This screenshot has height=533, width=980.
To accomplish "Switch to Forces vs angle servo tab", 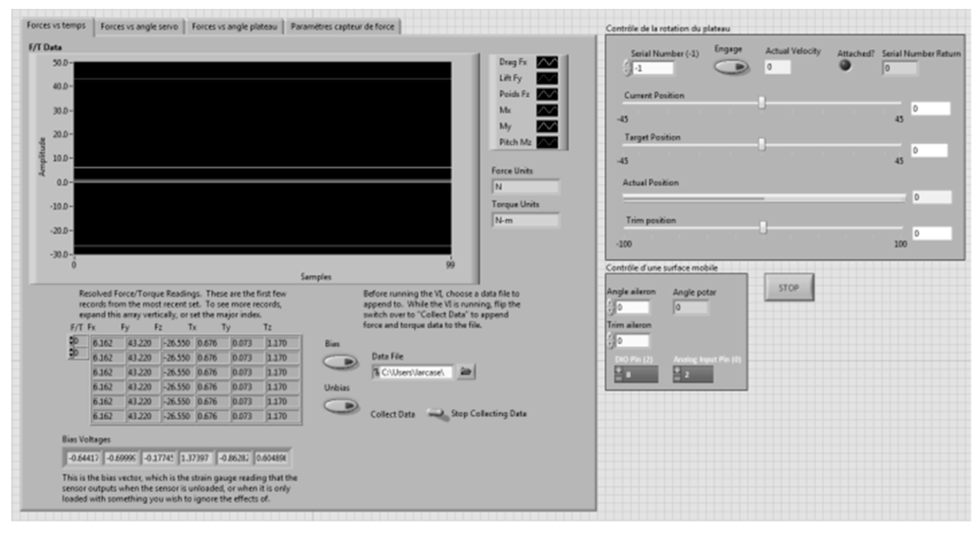I will click(x=139, y=27).
